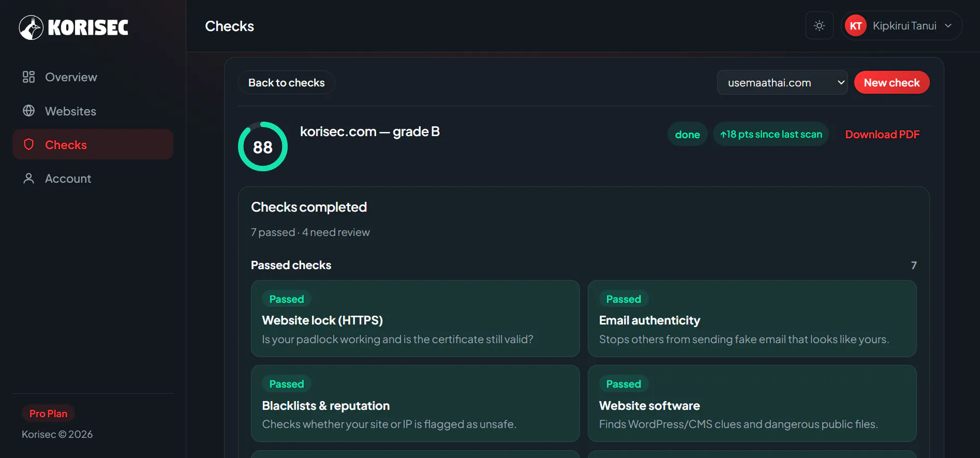Toggle light/dark theme sun icon
Screen dimensions: 980x458
819,25
